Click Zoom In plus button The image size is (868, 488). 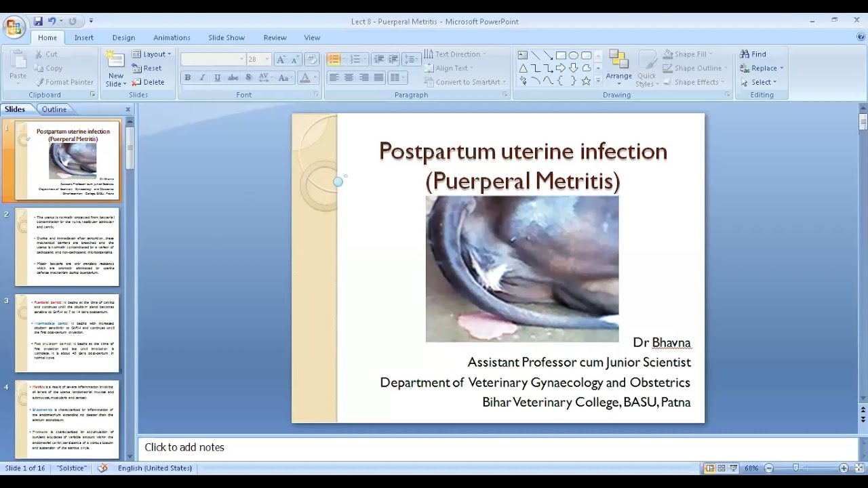[844, 468]
